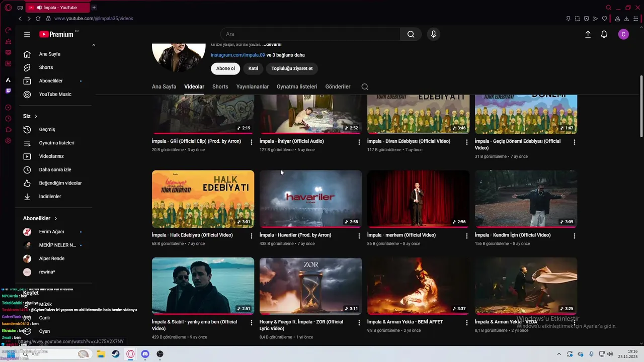
Task: Open options for ZOR lyric video
Action: point(359,323)
